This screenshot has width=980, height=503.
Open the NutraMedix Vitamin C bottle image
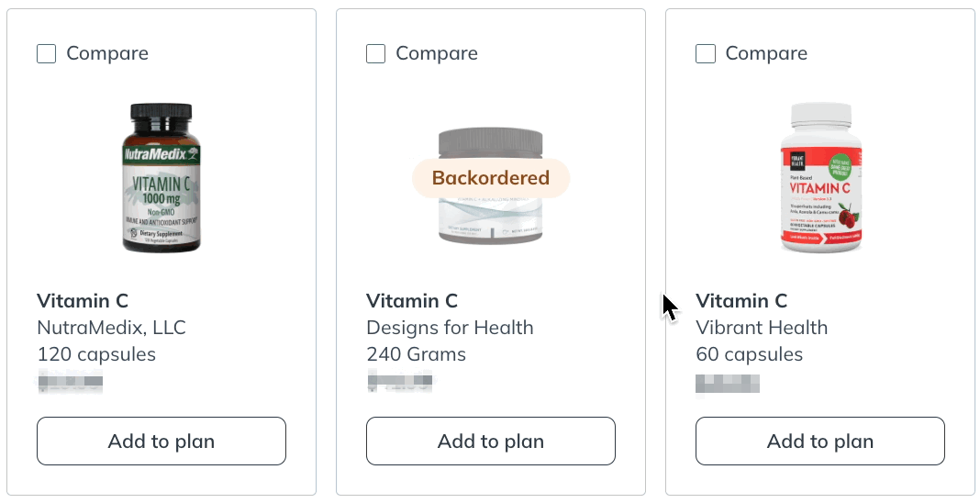pos(161,178)
